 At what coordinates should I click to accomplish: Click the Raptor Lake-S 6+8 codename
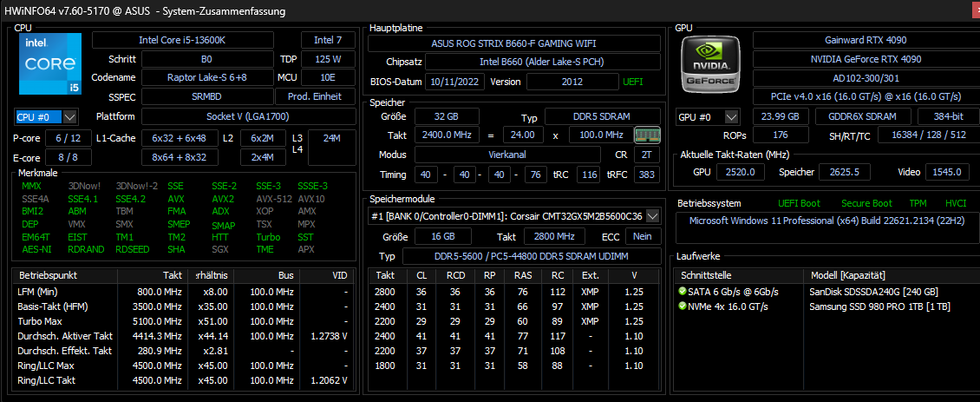tap(207, 77)
